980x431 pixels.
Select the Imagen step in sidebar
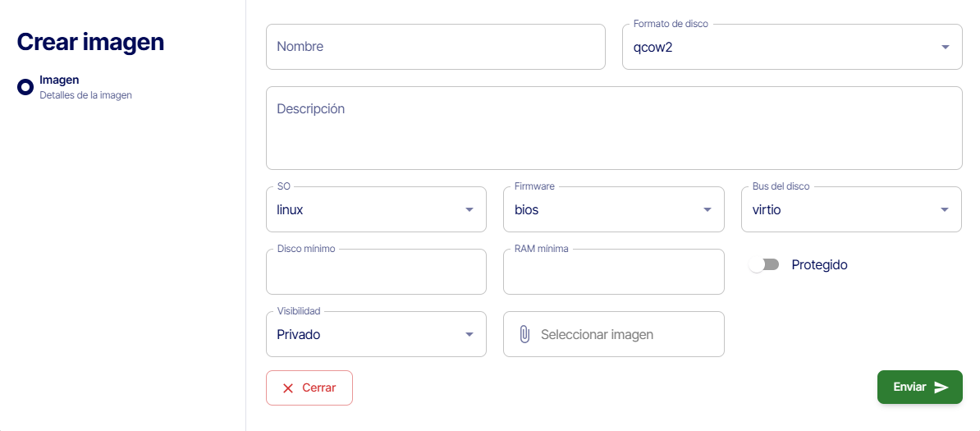(x=60, y=80)
